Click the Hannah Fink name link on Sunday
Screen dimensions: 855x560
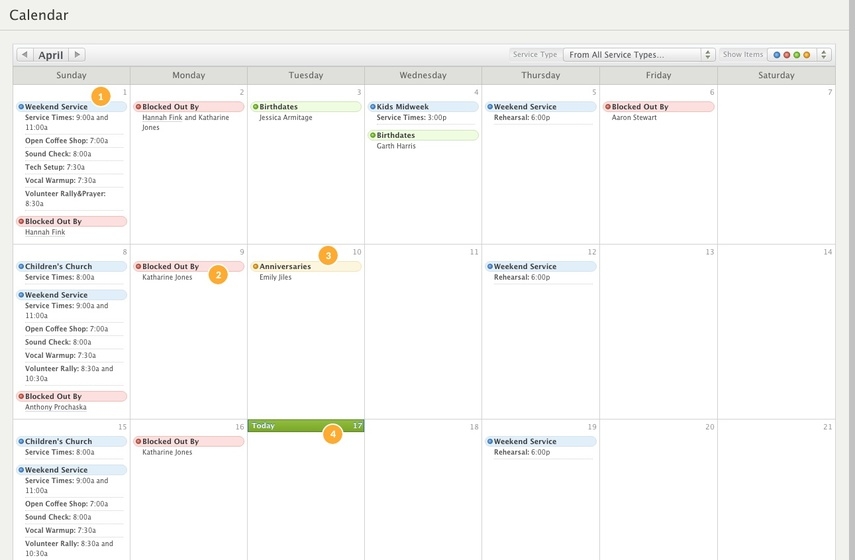click(45, 232)
